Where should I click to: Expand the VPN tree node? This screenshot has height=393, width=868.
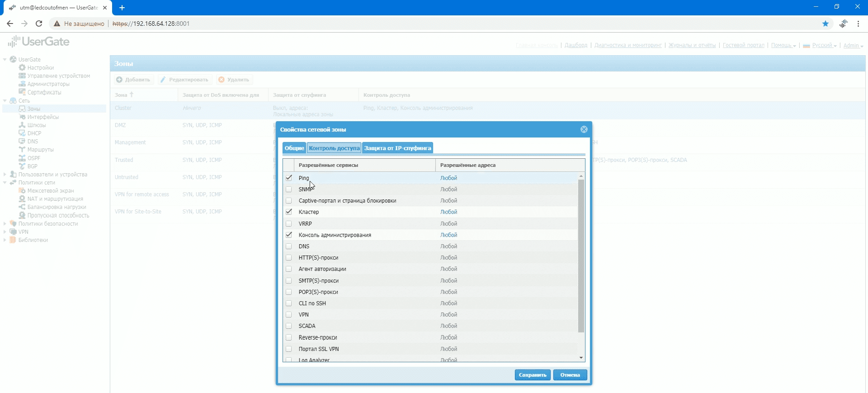point(5,232)
